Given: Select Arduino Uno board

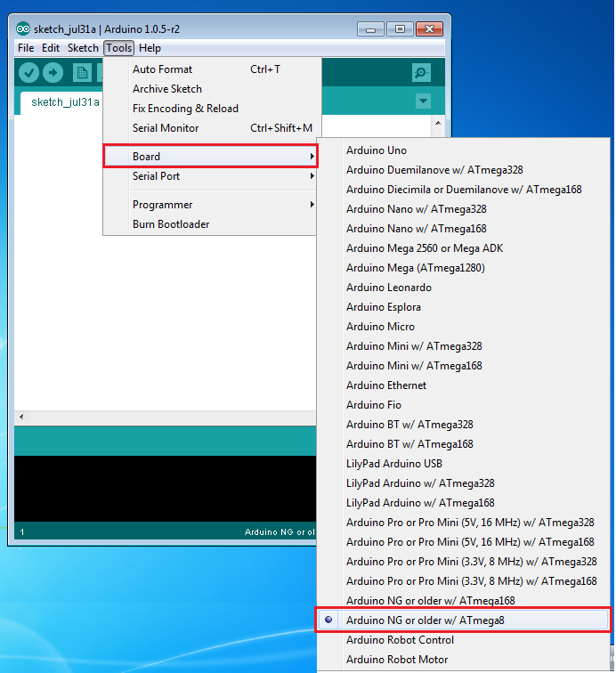Looking at the screenshot, I should click(463, 150).
